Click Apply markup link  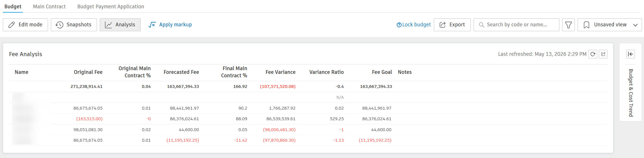coord(170,25)
